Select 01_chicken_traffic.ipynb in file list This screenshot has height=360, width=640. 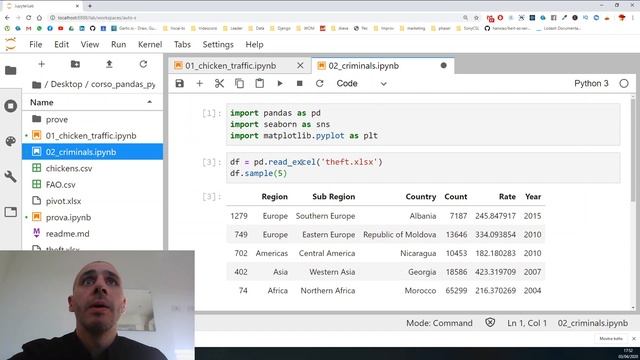(92, 136)
